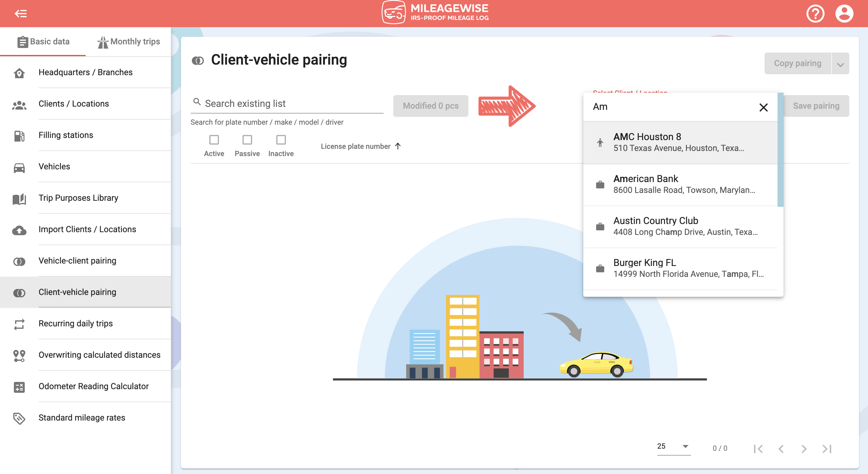Open Vehicle-client pairing menu item
This screenshot has height=474, width=868.
85,261
